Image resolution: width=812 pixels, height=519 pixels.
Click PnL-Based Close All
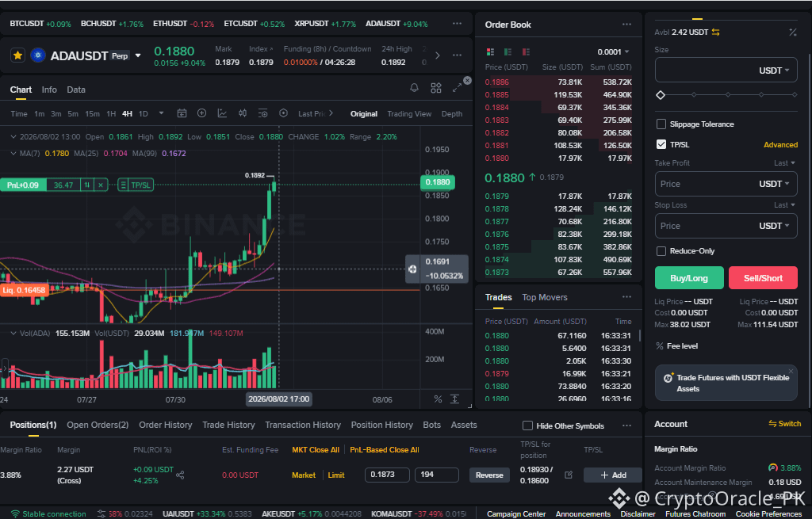point(385,449)
